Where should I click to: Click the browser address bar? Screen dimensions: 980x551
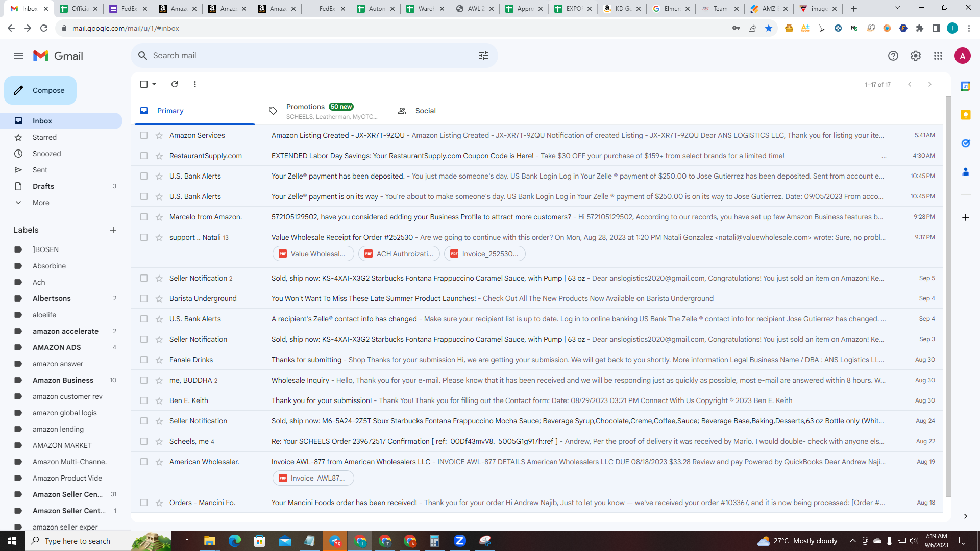pyautogui.click(x=393, y=28)
